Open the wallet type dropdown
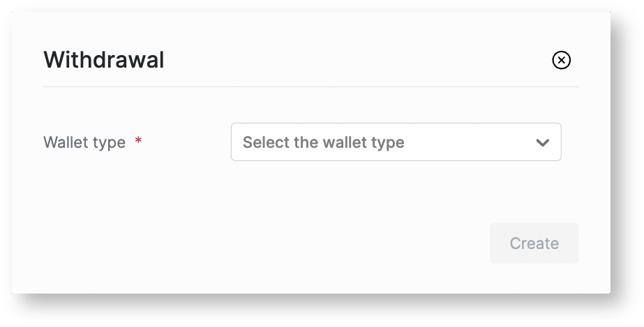Viewport: 644px width, 327px height. point(396,142)
